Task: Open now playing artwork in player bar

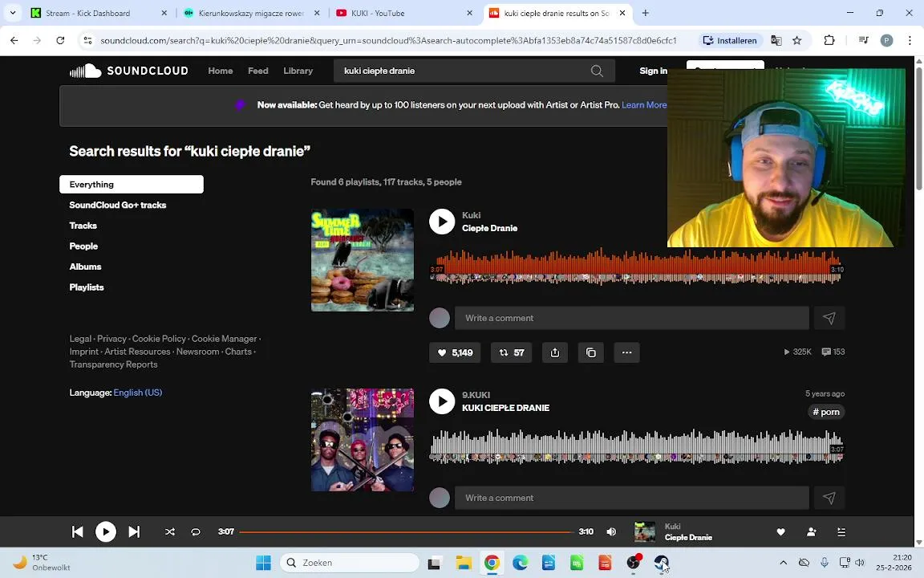Action: [x=645, y=532]
